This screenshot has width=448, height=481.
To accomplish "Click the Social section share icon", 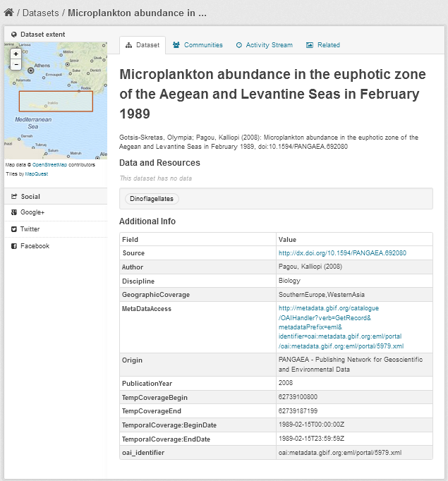I will click(14, 197).
